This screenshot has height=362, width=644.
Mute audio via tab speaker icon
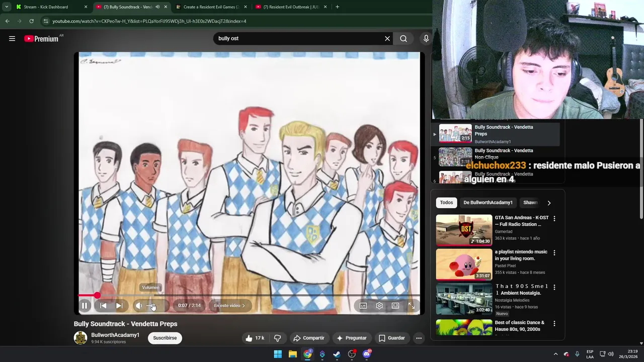(157, 7)
